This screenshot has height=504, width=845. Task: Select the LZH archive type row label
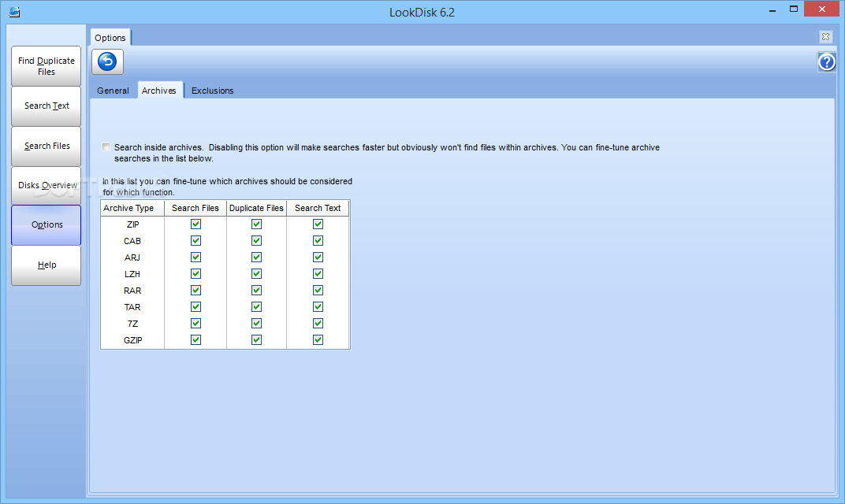(x=132, y=274)
